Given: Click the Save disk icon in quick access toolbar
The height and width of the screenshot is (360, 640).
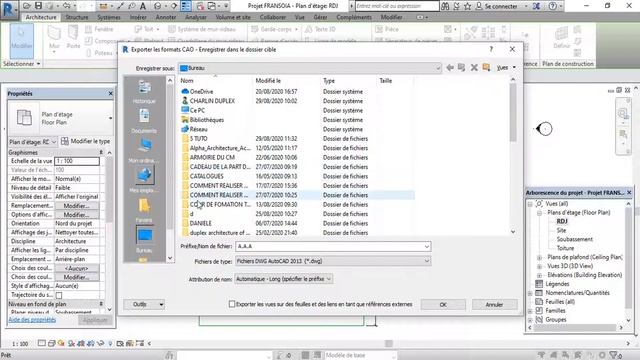Looking at the screenshot, I should pyautogui.click(x=38, y=6).
